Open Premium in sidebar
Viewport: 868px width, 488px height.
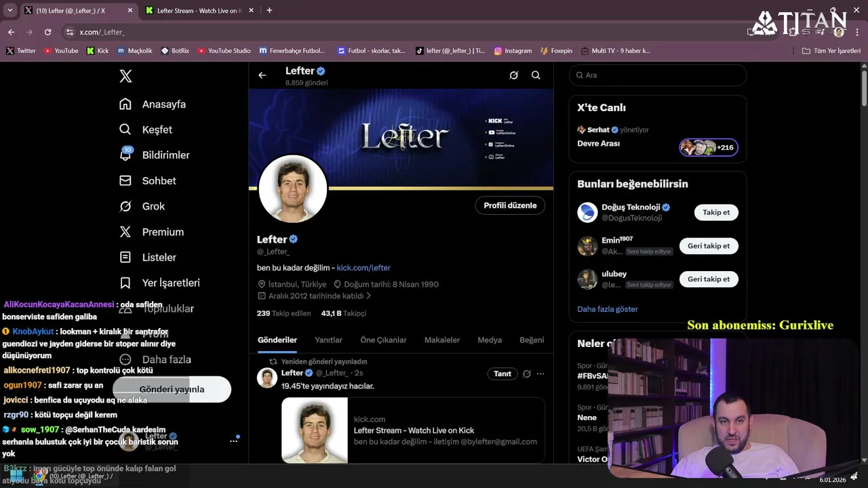[152, 232]
